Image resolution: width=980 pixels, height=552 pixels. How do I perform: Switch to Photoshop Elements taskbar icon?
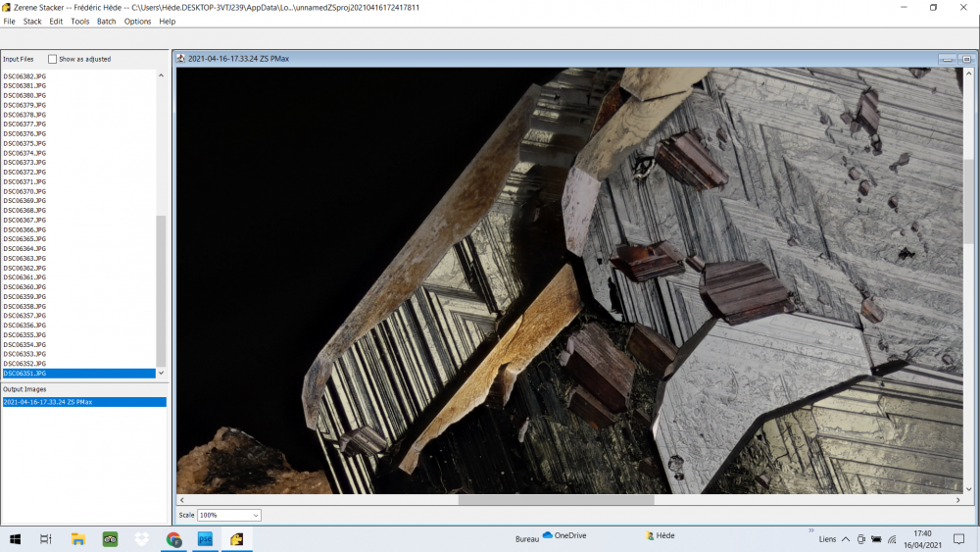click(205, 538)
